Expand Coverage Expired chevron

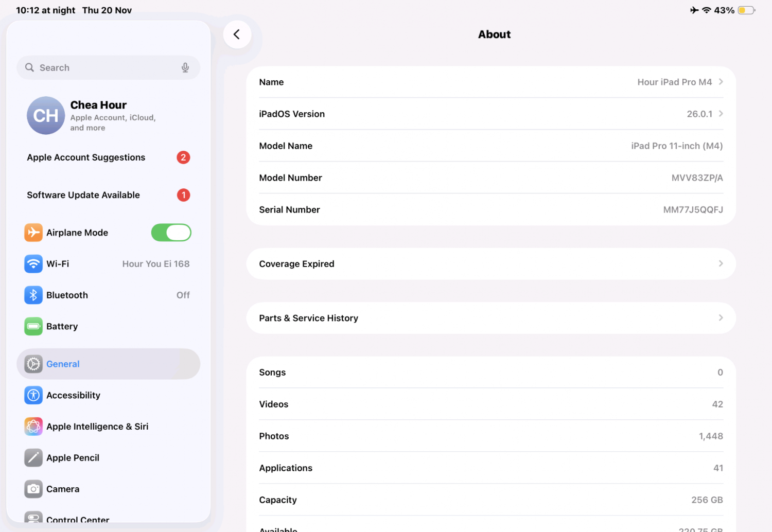721,263
